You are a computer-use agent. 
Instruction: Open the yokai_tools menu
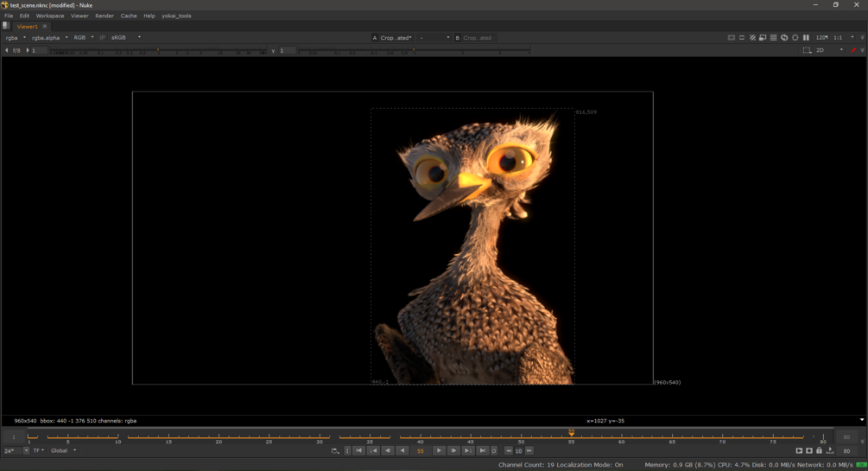pos(176,16)
